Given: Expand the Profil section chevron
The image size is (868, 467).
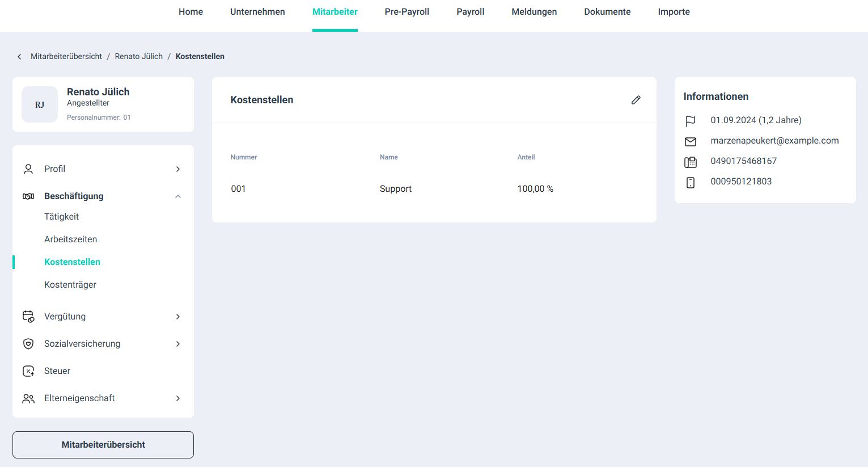Looking at the screenshot, I should tap(177, 169).
